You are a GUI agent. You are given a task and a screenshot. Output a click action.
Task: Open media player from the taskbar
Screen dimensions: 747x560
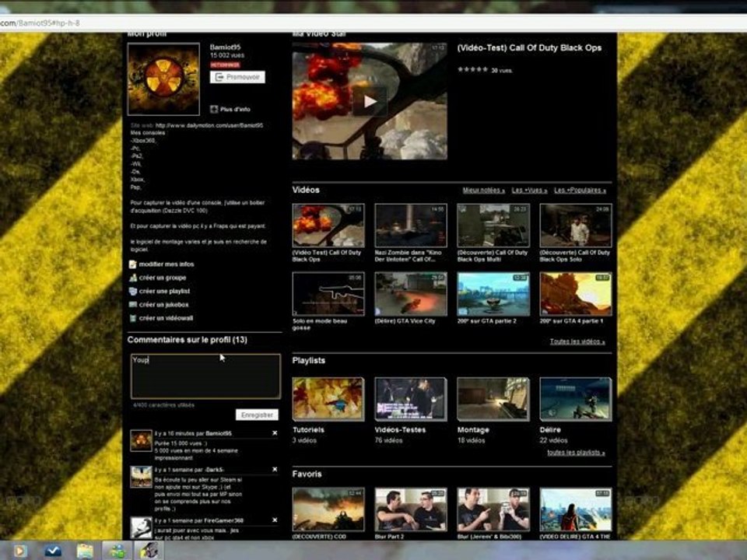coord(19,551)
